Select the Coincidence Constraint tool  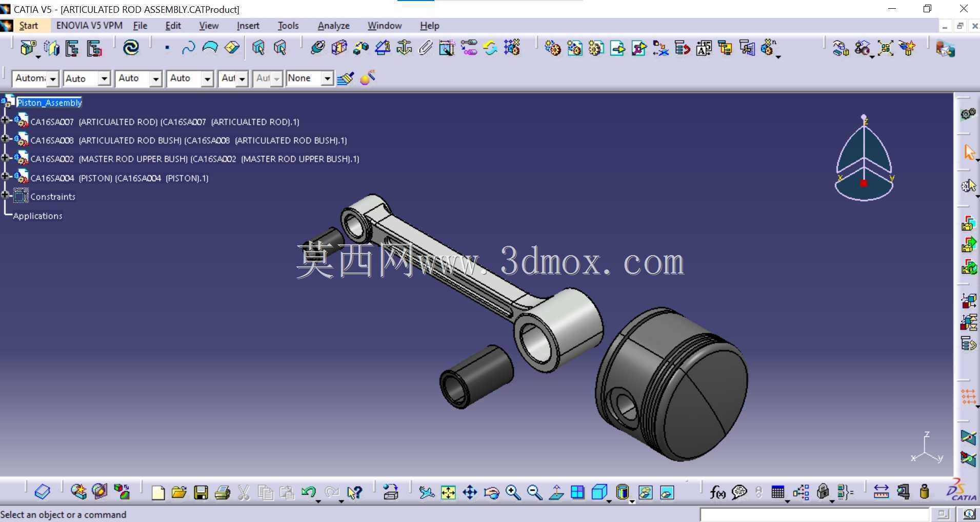tap(318, 48)
